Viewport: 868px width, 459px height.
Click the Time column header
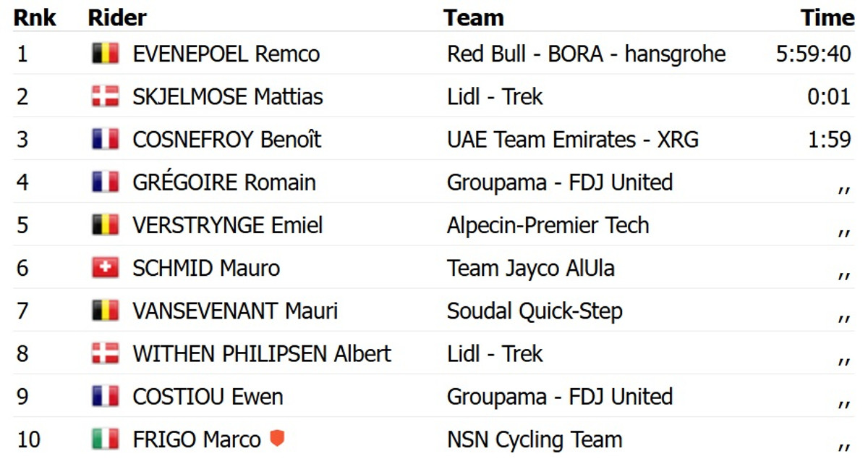(827, 18)
